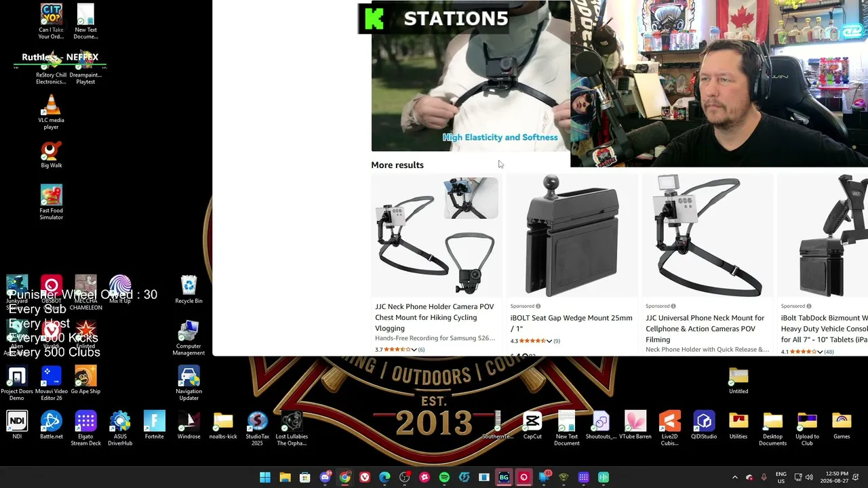The width and height of the screenshot is (868, 488).
Task: Show hidden system tray icons
Action: 734,477
